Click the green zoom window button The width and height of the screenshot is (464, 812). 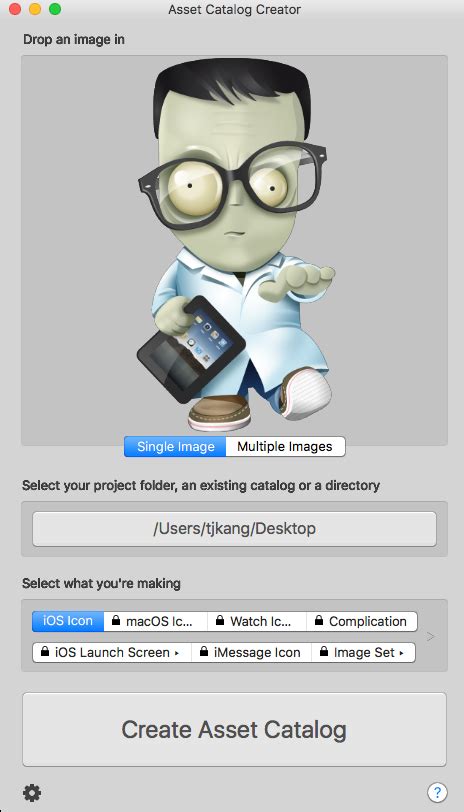click(54, 9)
